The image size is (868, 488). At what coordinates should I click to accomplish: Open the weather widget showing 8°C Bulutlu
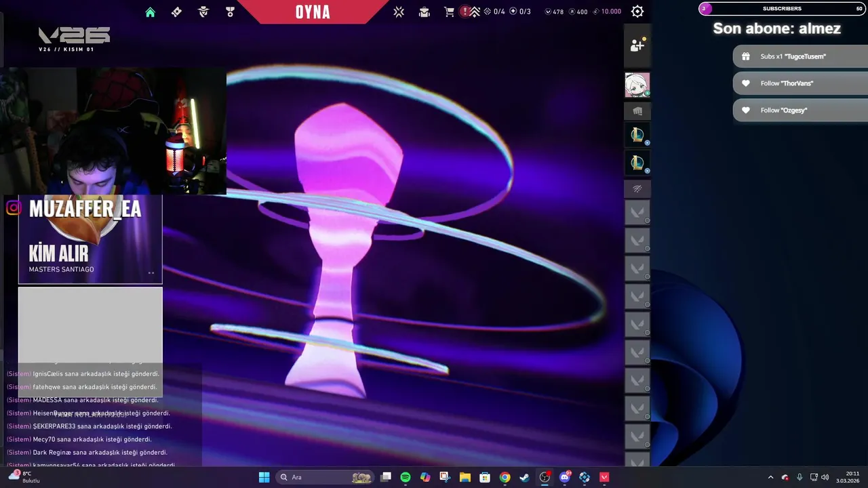click(24, 477)
